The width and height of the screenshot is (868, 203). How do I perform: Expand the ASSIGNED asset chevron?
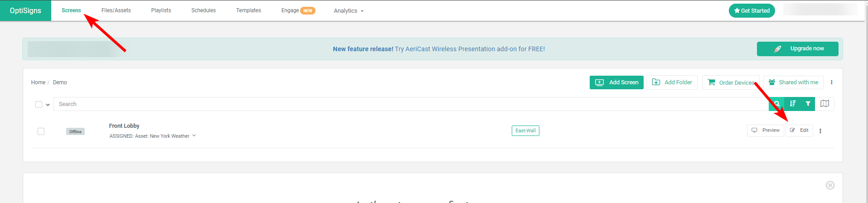[194, 135]
